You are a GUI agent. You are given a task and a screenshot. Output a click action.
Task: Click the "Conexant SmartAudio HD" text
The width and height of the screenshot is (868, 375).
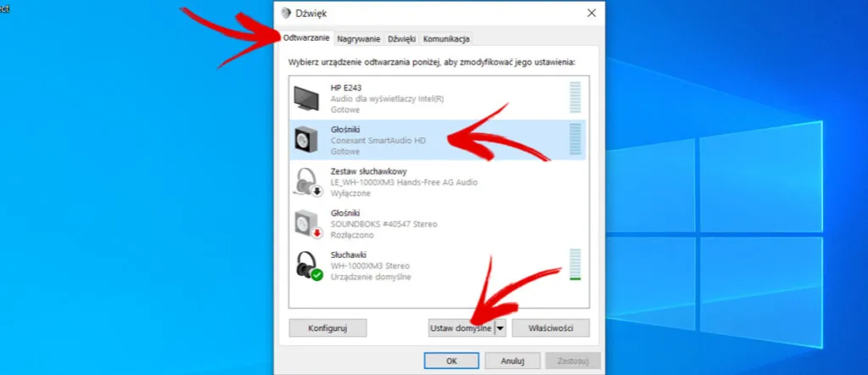click(378, 141)
